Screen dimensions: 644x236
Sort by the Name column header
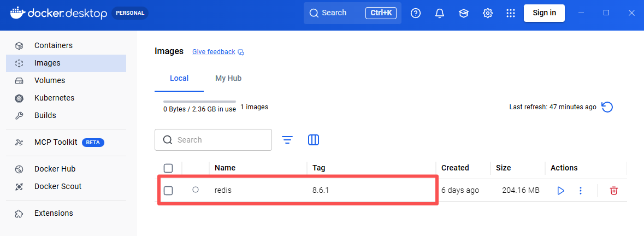pos(225,168)
